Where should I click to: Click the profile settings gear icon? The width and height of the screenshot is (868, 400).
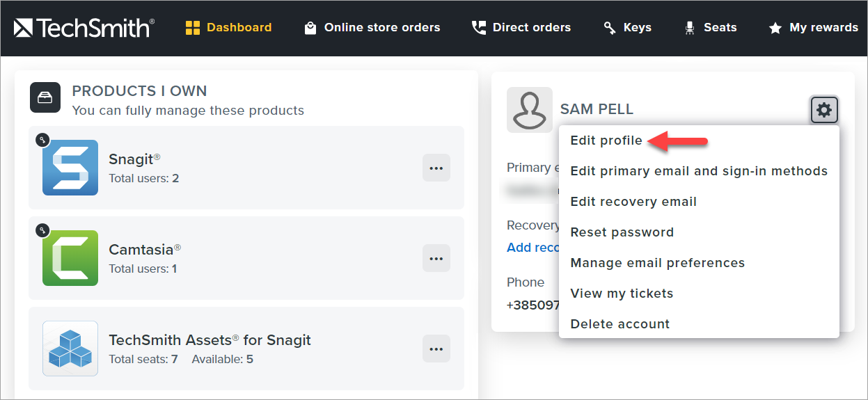click(824, 110)
